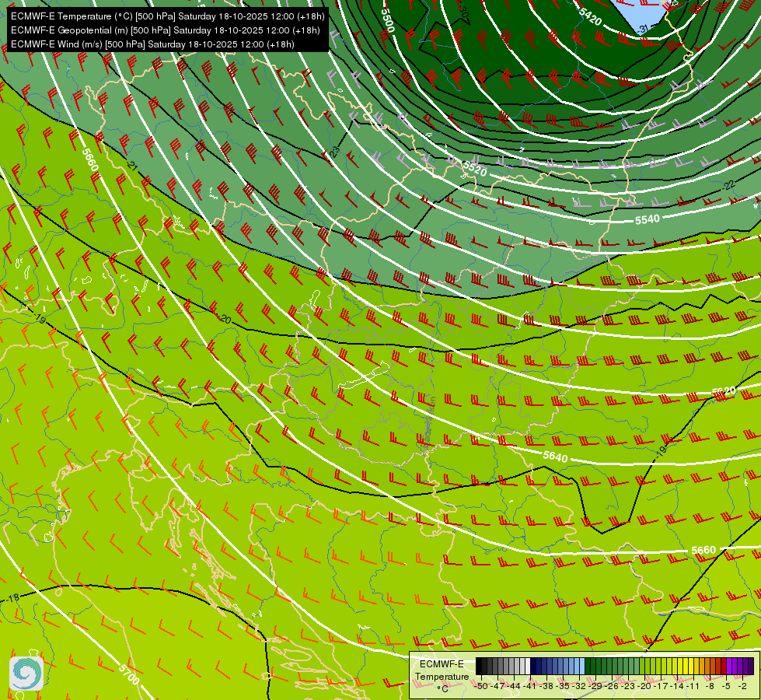Click the ECMWF-E Temperature header line

click(x=167, y=16)
